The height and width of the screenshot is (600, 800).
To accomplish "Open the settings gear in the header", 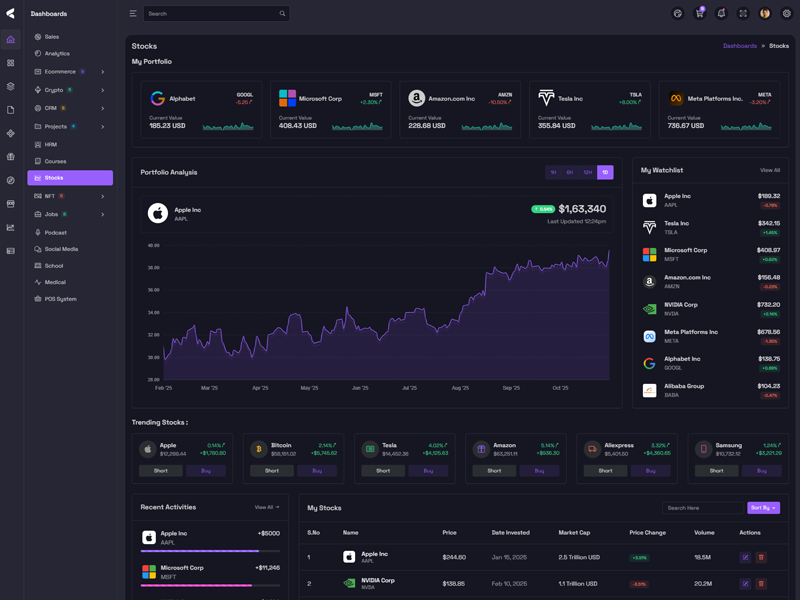I will [x=787, y=14].
